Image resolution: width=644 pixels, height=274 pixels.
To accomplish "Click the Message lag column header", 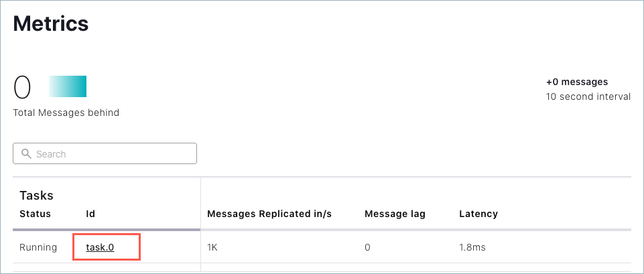I will click(395, 214).
